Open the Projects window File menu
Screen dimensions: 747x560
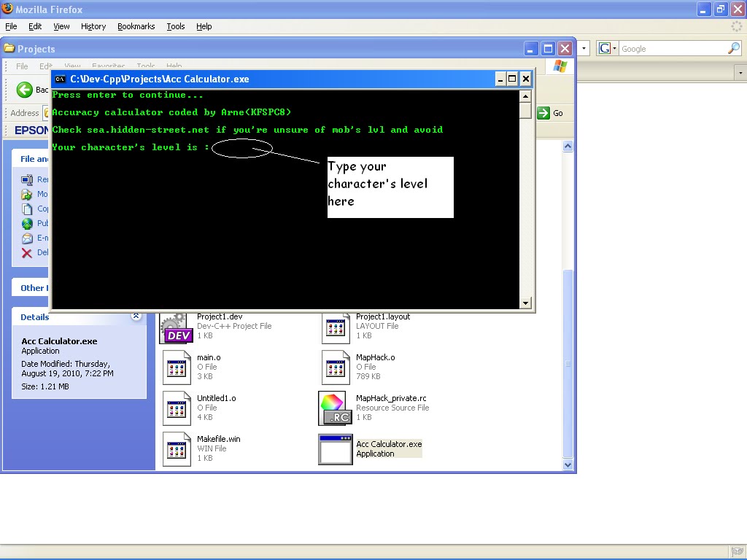22,66
